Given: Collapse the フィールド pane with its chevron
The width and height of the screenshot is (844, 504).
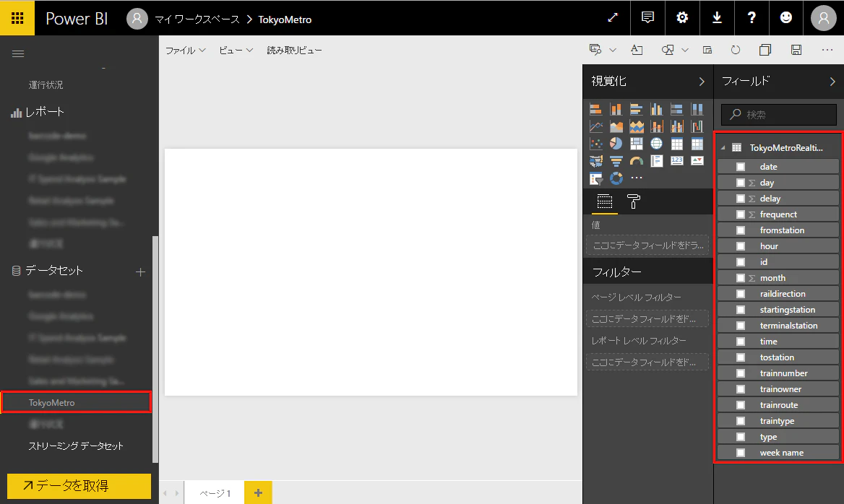Looking at the screenshot, I should [832, 82].
